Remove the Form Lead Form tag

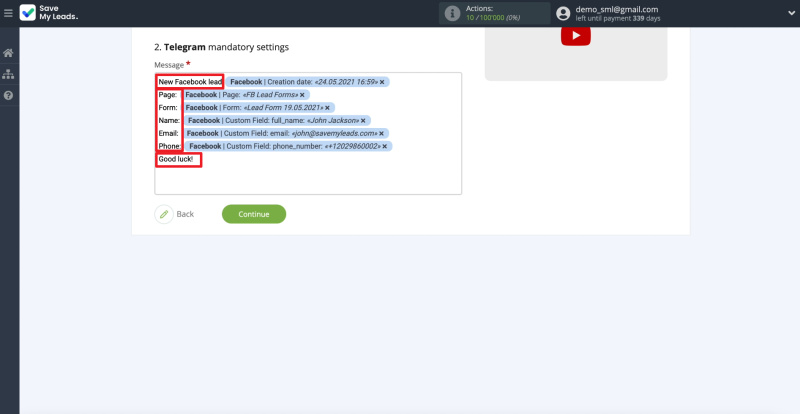pyautogui.click(x=327, y=108)
